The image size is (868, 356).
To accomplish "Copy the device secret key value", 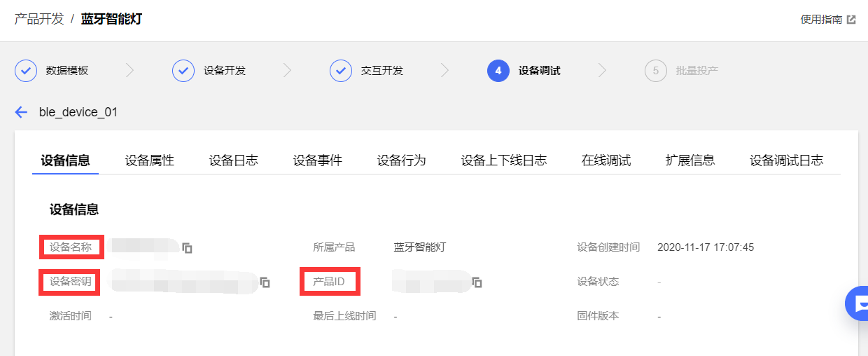I will (265, 282).
